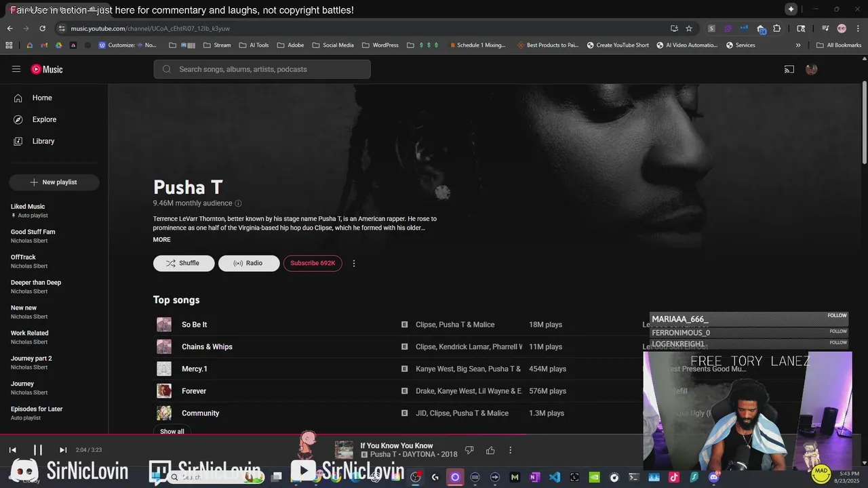Viewport: 868px width, 488px height.
Task: Expand hidden bookmarks chevron
Action: pos(798,45)
